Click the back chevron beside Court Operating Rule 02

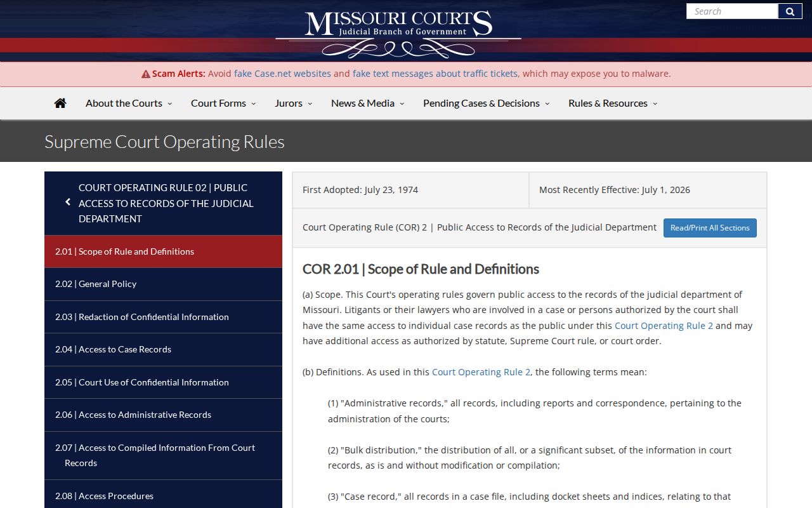pos(68,203)
